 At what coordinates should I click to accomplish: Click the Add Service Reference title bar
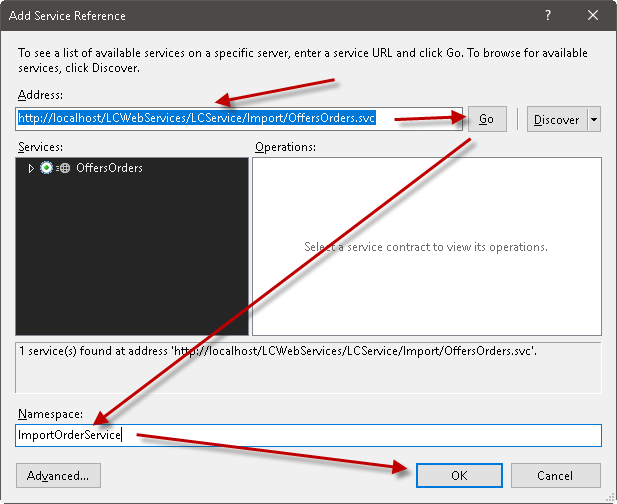coord(250,16)
